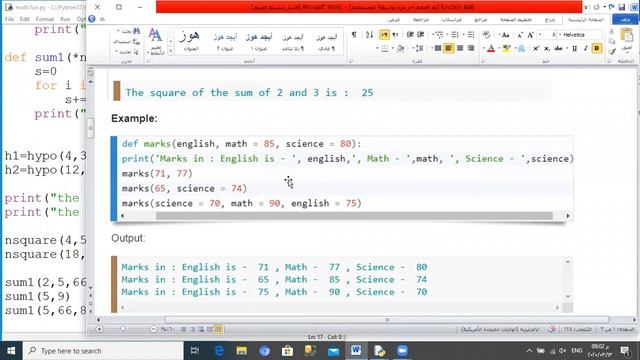
Task: Toggle superscript x² formatting
Action: coord(536,48)
